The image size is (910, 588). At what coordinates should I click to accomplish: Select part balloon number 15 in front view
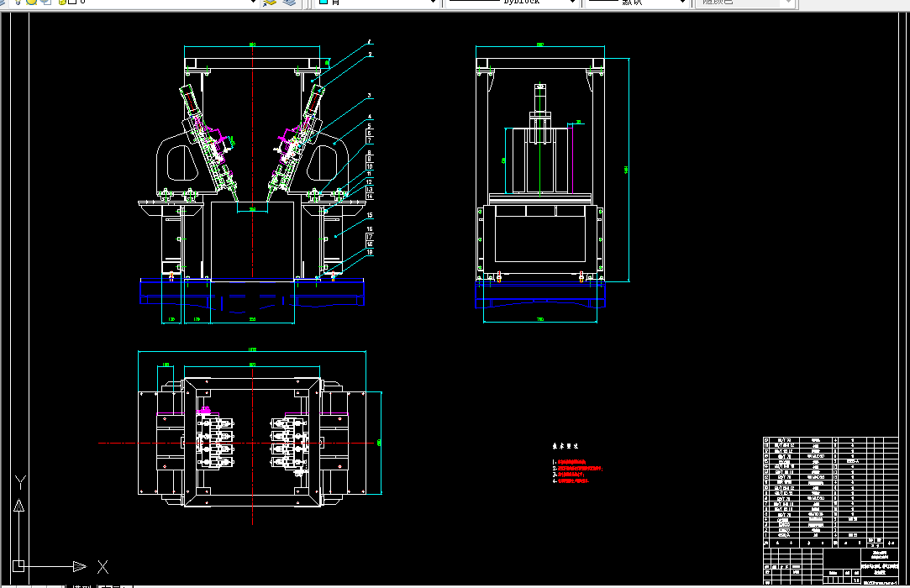coord(370,215)
